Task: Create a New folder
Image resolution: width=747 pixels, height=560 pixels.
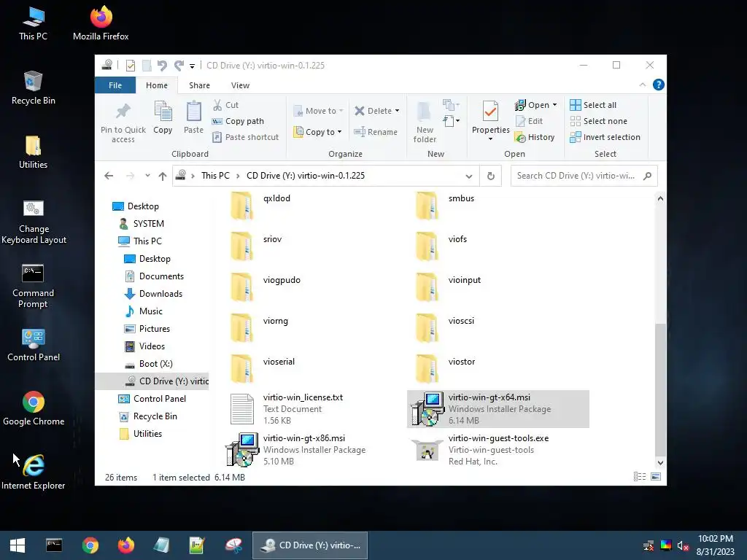Action: 425,122
